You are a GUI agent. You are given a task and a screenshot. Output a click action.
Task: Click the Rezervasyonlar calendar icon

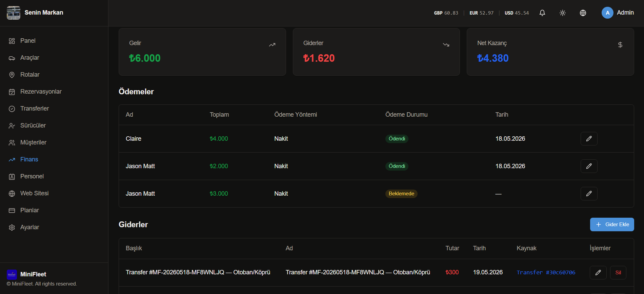12,92
